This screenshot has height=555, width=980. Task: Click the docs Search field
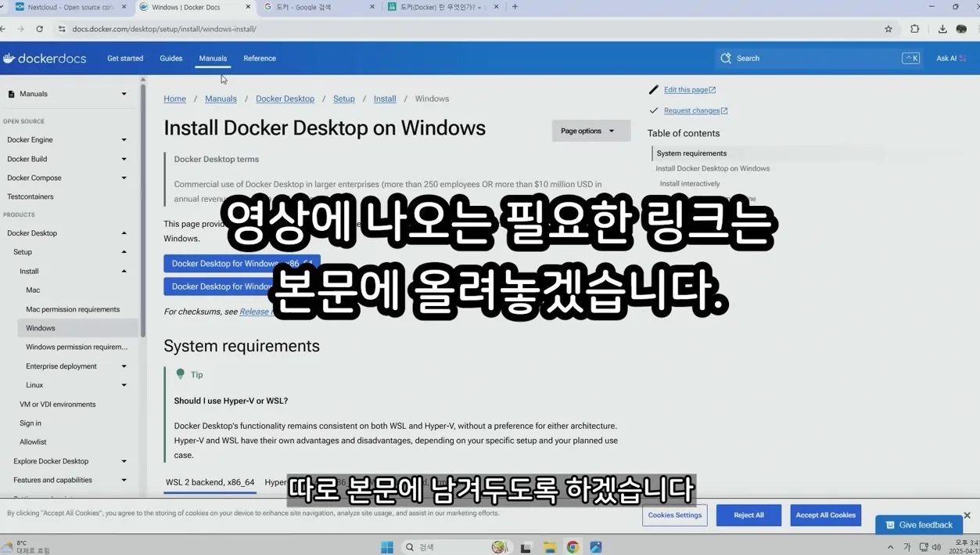coord(819,58)
